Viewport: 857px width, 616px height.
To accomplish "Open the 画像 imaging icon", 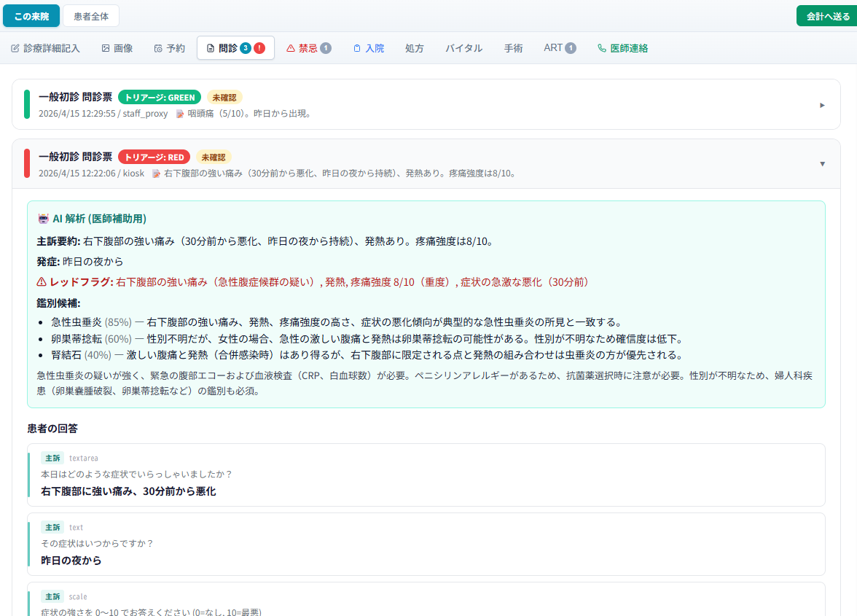I will click(x=104, y=47).
